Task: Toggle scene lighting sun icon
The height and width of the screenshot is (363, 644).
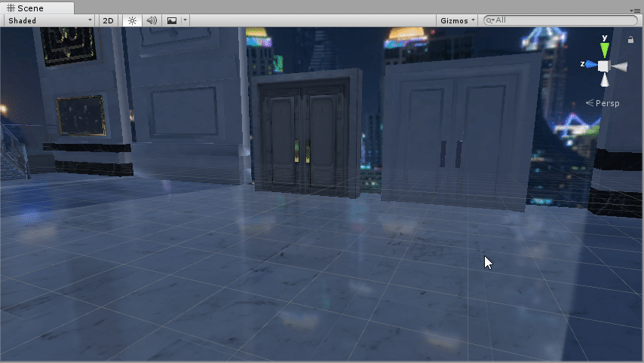Action: pos(132,20)
